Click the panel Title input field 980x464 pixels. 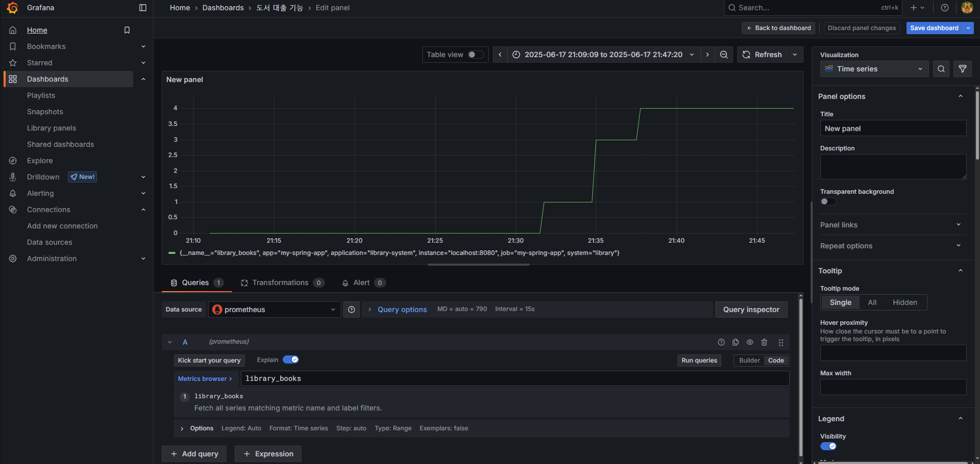893,128
